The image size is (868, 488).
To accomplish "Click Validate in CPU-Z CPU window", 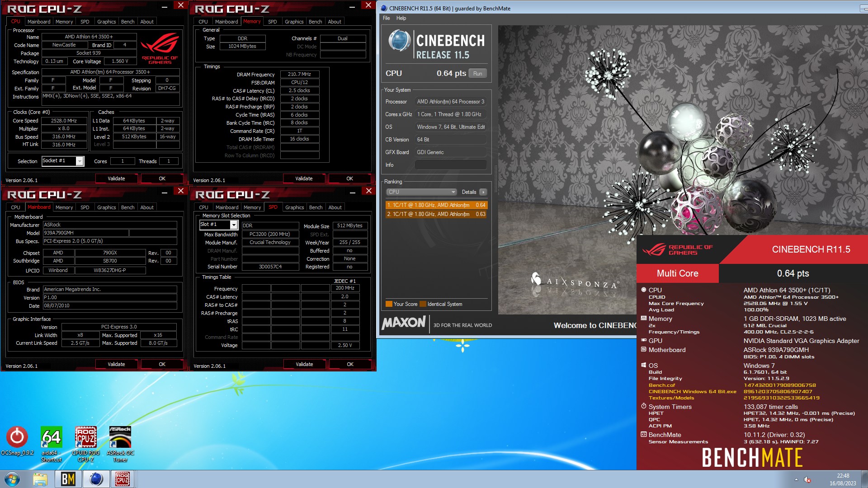I will point(116,178).
